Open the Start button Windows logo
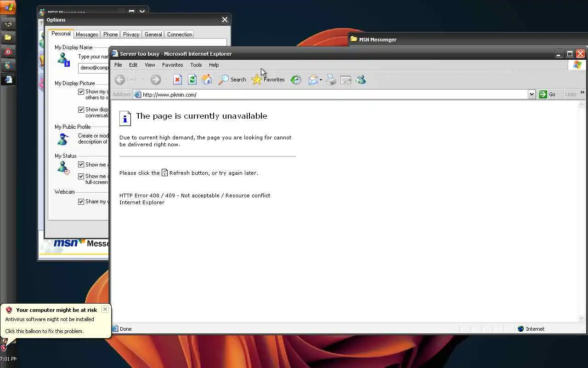 coord(8,6)
